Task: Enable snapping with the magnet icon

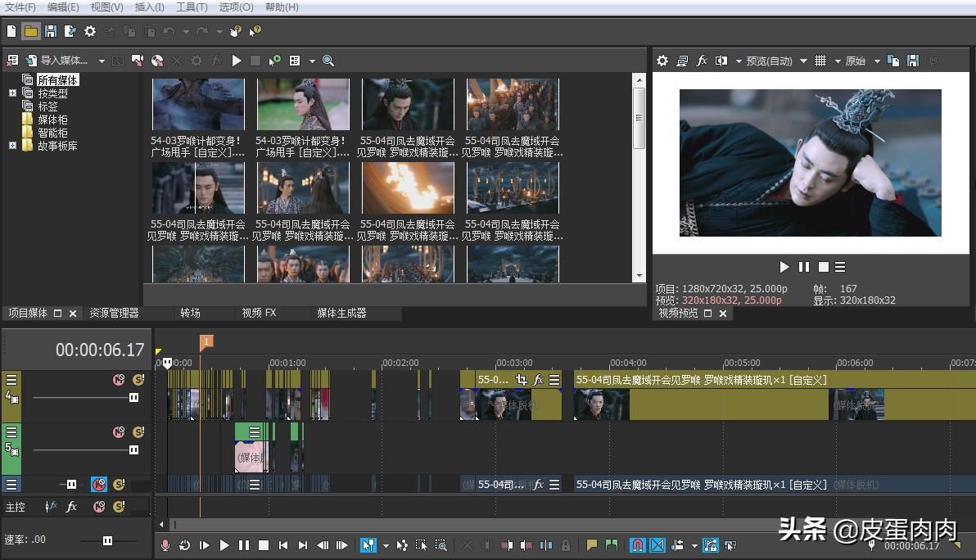Action: click(x=637, y=545)
